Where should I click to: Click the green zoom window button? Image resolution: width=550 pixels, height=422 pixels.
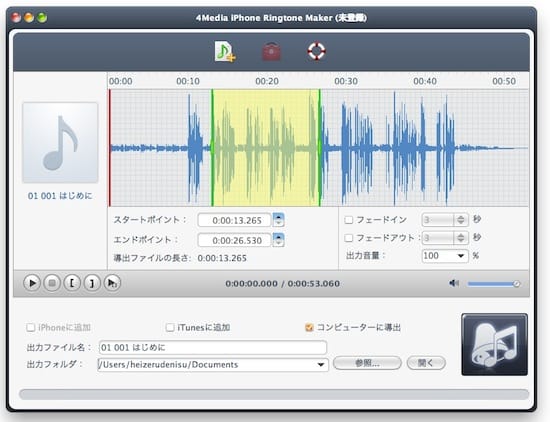[42, 18]
